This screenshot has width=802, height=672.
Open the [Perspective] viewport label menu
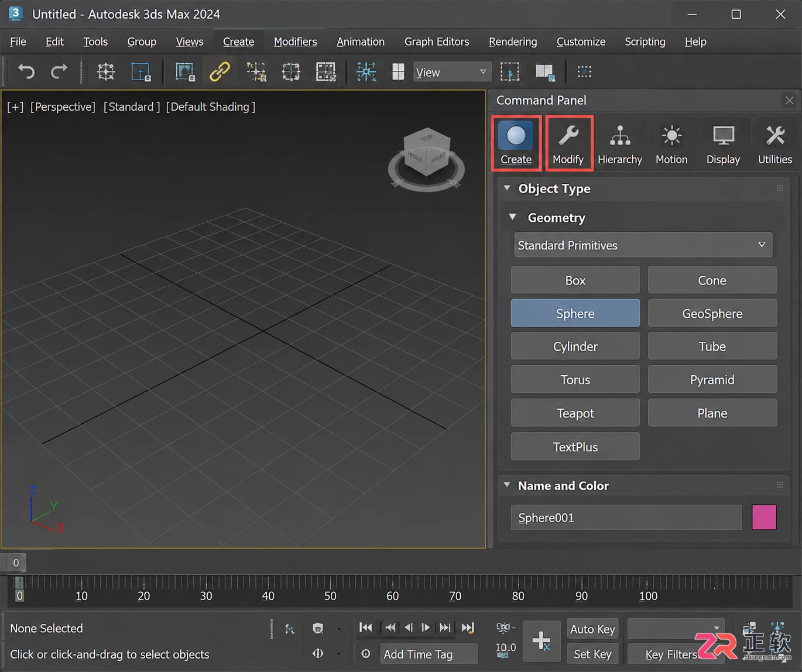point(63,107)
